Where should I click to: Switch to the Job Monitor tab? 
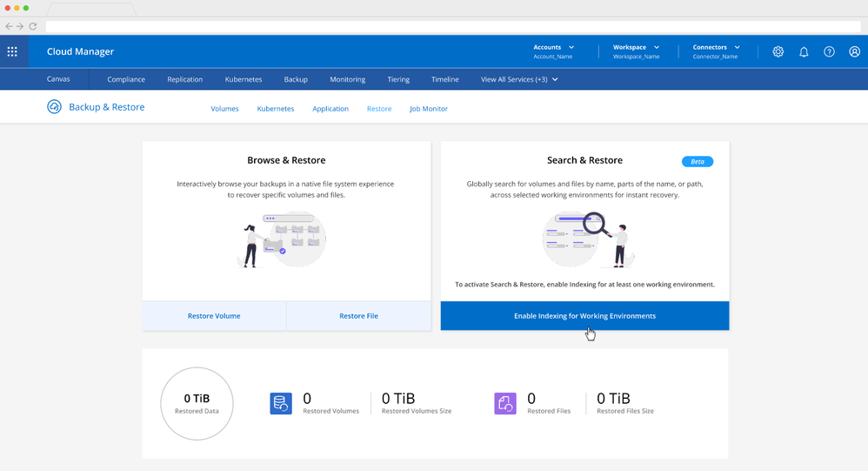click(x=429, y=109)
